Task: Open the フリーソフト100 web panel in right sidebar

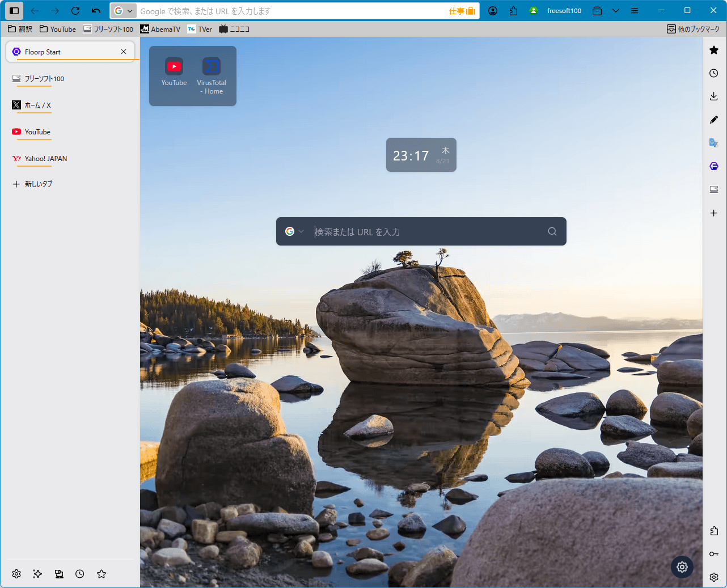Action: [714, 189]
